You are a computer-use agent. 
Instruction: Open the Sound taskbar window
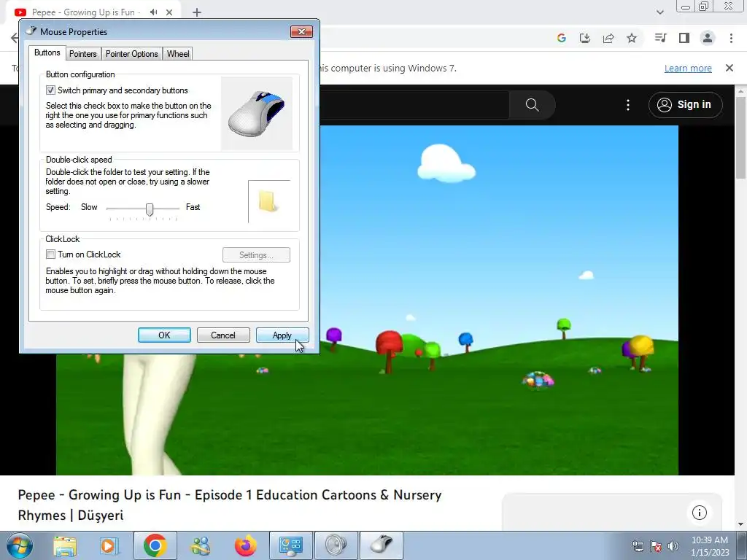336,545
